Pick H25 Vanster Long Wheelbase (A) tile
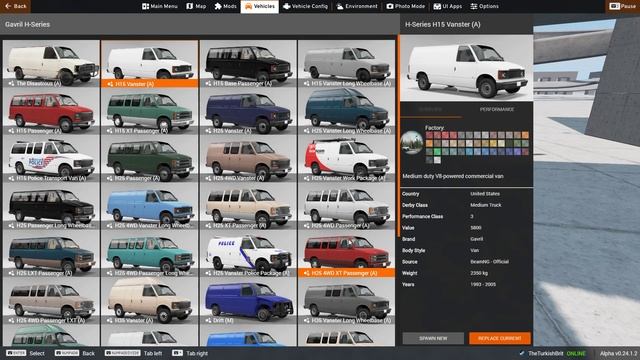640x360 pixels. (347, 111)
